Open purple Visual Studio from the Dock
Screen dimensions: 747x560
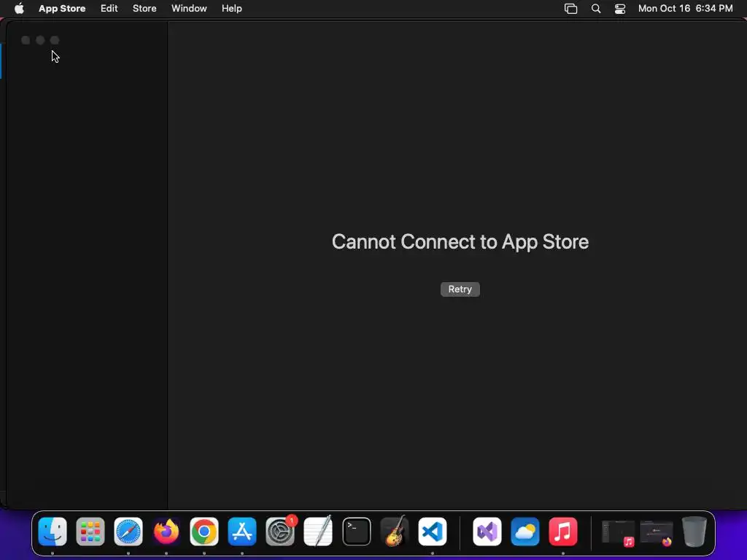click(x=487, y=532)
